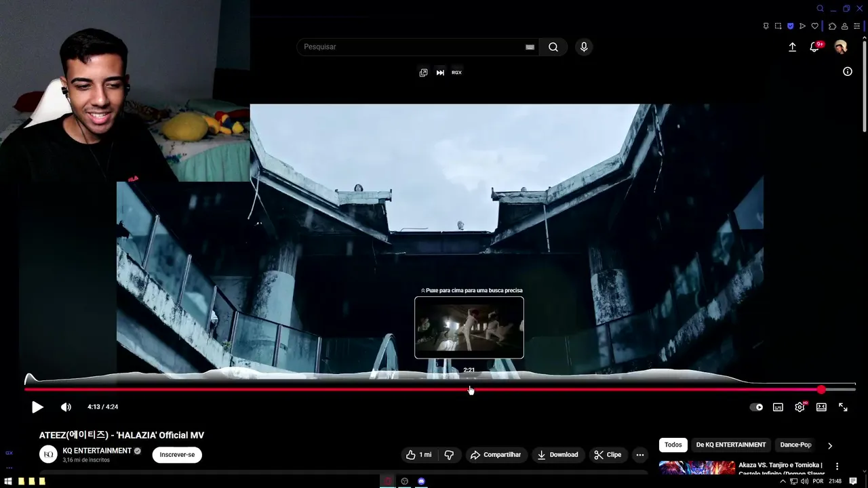This screenshot has height=488, width=868.
Task: Open the notifications bell
Action: pyautogui.click(x=814, y=47)
